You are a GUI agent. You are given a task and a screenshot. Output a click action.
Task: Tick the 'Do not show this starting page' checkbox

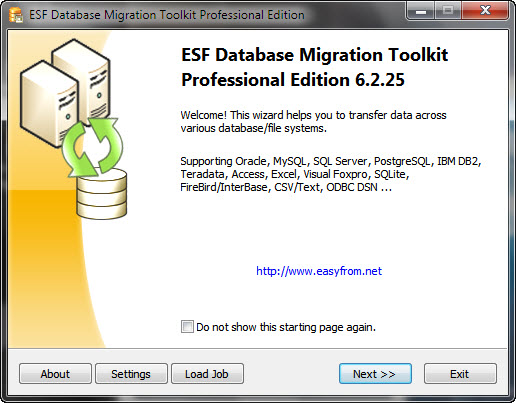coord(187,327)
